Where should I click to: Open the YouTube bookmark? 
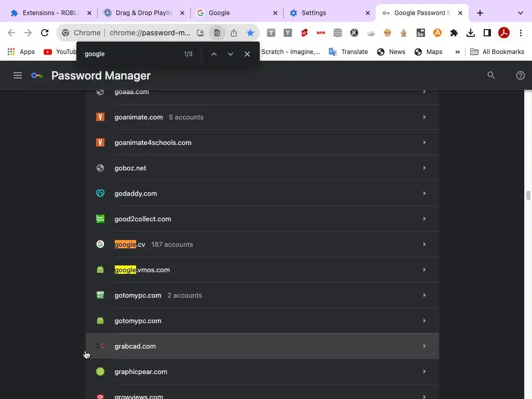[x=60, y=51]
